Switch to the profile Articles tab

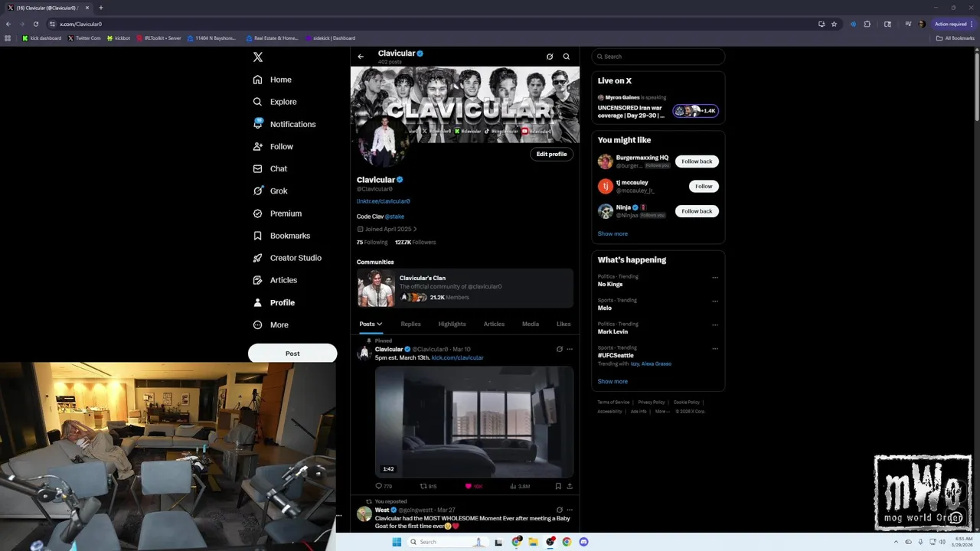coord(494,324)
